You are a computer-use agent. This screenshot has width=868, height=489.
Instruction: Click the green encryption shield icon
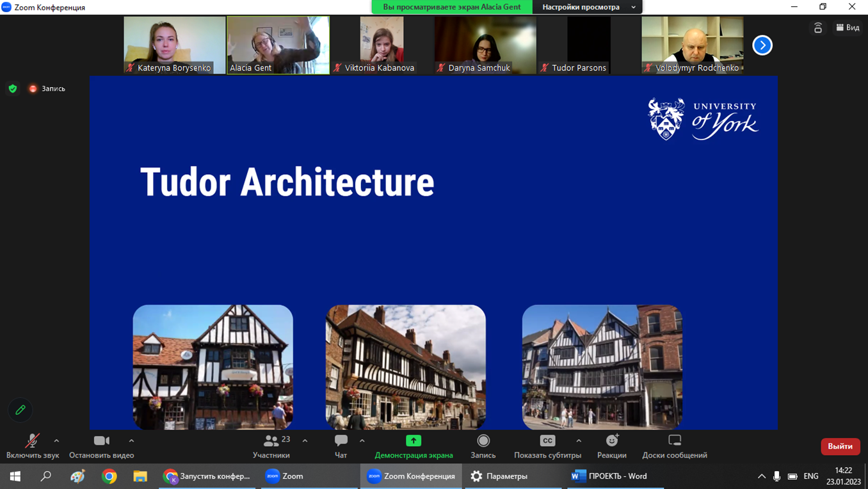[13, 89]
